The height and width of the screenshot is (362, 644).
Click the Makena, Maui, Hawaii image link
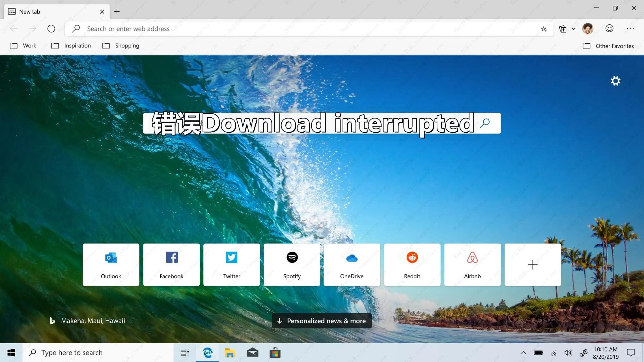coord(93,321)
